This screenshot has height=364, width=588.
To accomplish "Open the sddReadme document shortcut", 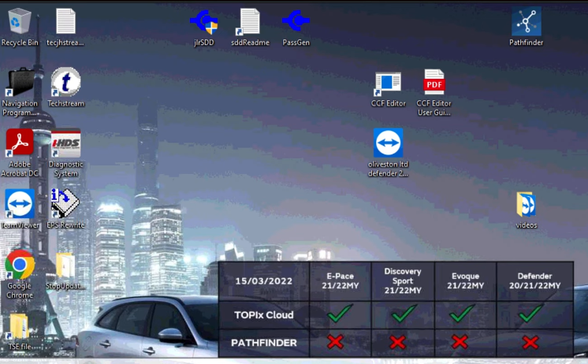I will point(249,22).
